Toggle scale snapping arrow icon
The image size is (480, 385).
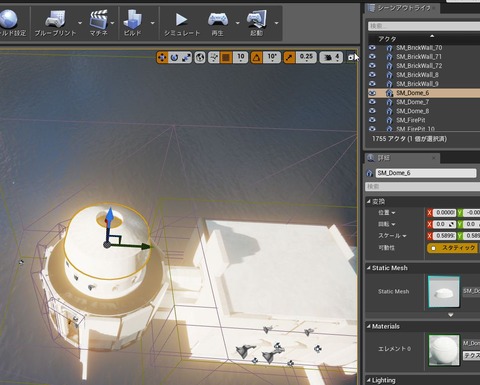[x=289, y=58]
